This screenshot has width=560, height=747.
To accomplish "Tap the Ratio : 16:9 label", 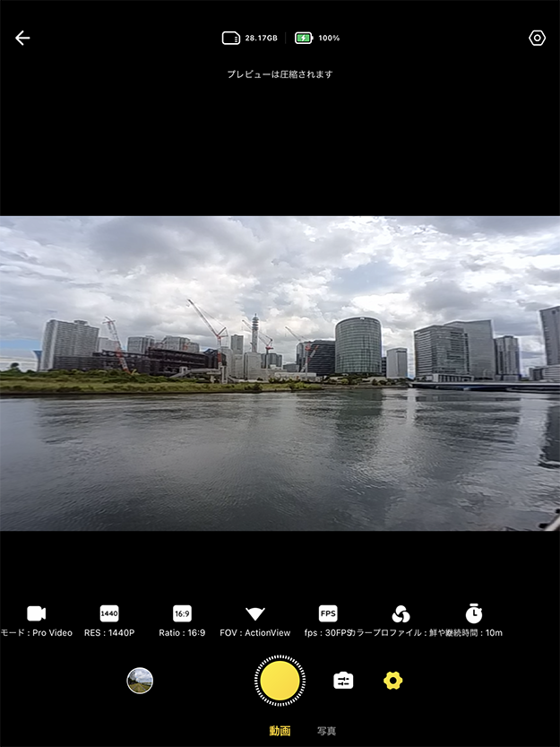I will click(182, 633).
